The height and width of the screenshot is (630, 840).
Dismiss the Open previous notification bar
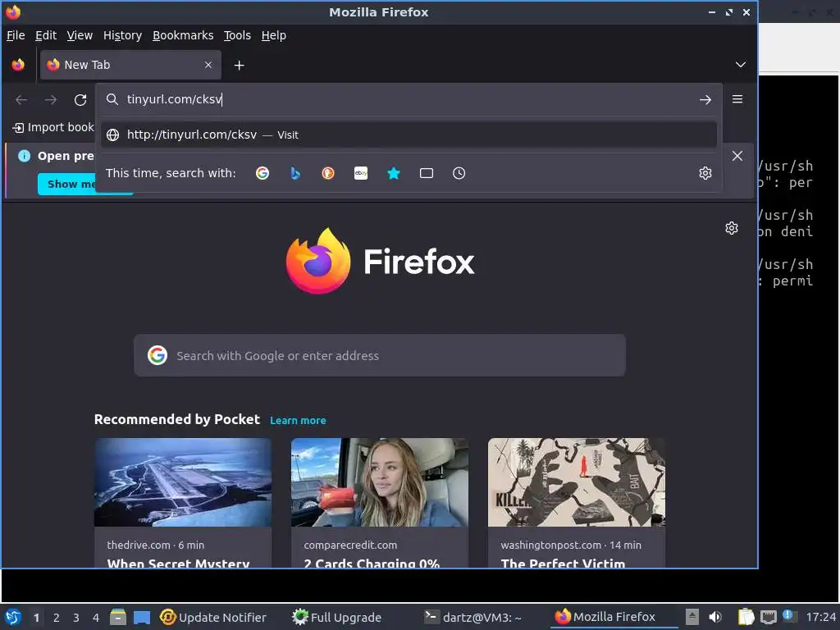tap(737, 156)
